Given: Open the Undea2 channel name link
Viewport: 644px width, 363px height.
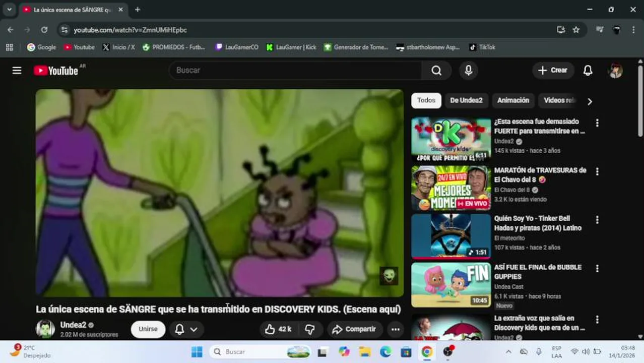Looking at the screenshot, I should coord(73,325).
